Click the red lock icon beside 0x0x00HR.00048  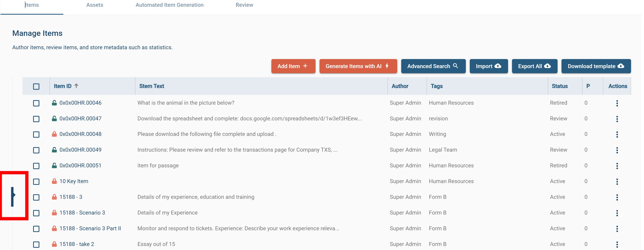[x=54, y=134]
